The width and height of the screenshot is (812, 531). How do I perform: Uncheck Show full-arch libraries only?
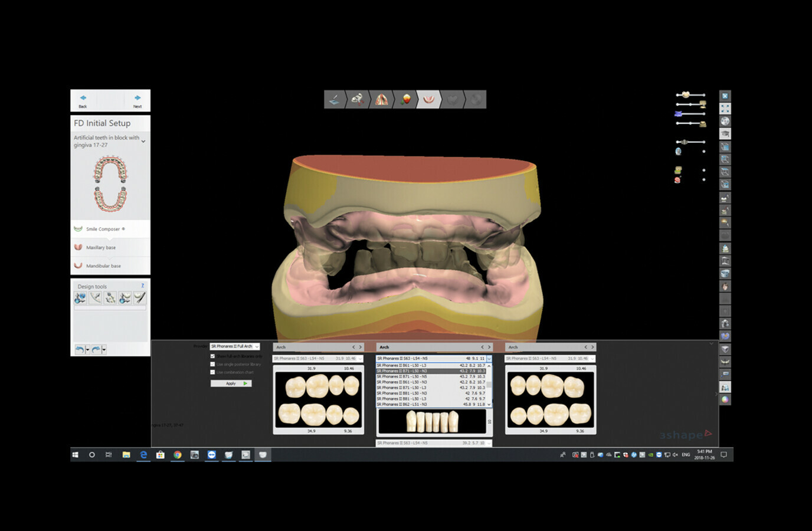pyautogui.click(x=212, y=356)
